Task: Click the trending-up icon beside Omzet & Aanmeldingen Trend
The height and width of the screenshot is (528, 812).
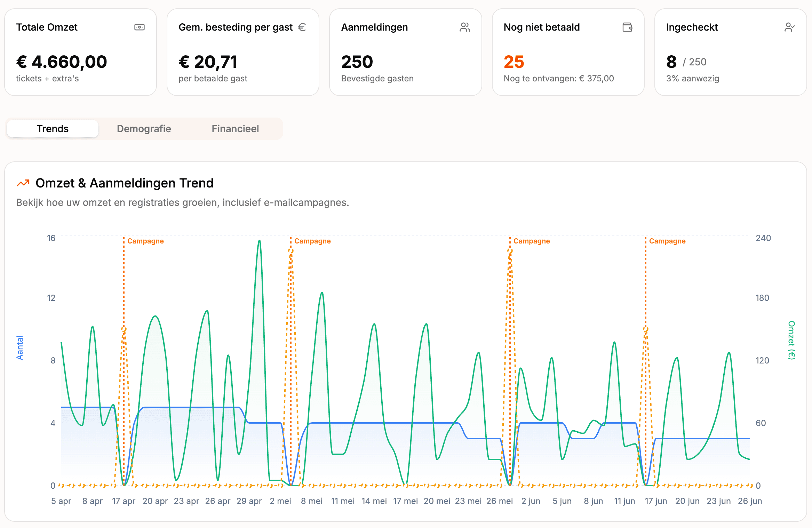Action: point(23,183)
